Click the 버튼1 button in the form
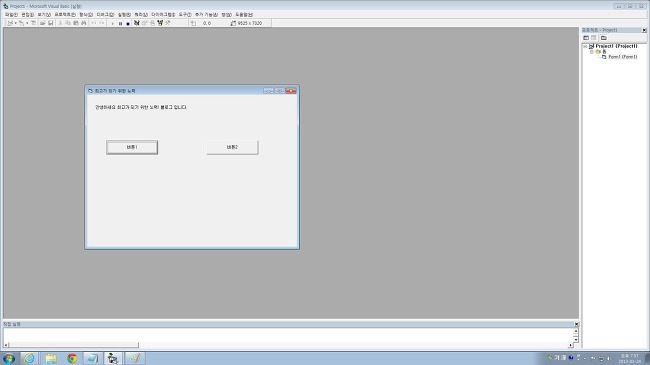 click(132, 147)
